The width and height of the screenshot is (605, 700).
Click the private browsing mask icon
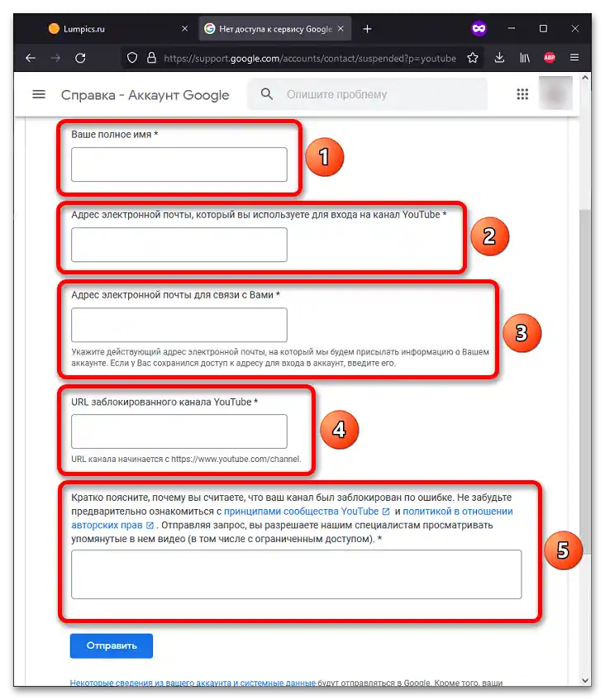click(x=479, y=29)
